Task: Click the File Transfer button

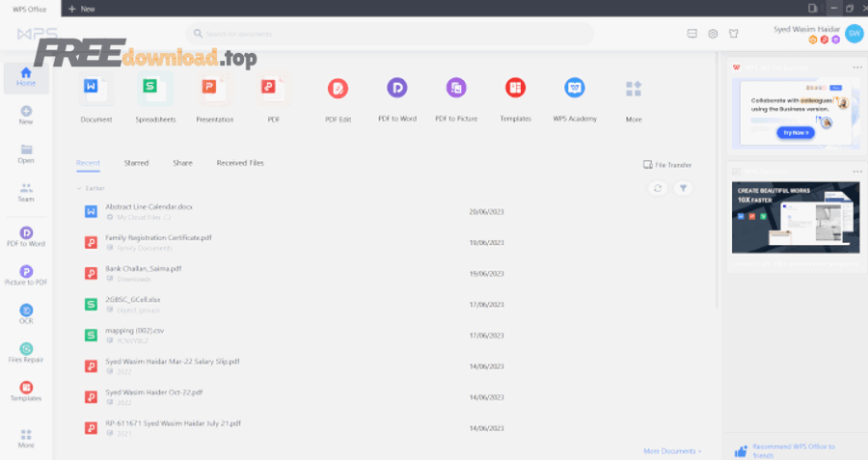Action: point(667,164)
